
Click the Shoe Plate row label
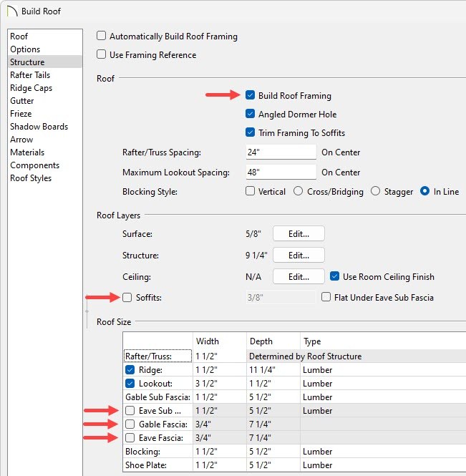coord(158,465)
